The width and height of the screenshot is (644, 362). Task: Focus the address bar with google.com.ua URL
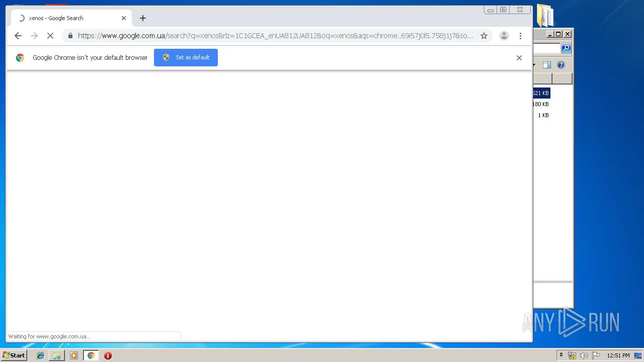pyautogui.click(x=275, y=36)
